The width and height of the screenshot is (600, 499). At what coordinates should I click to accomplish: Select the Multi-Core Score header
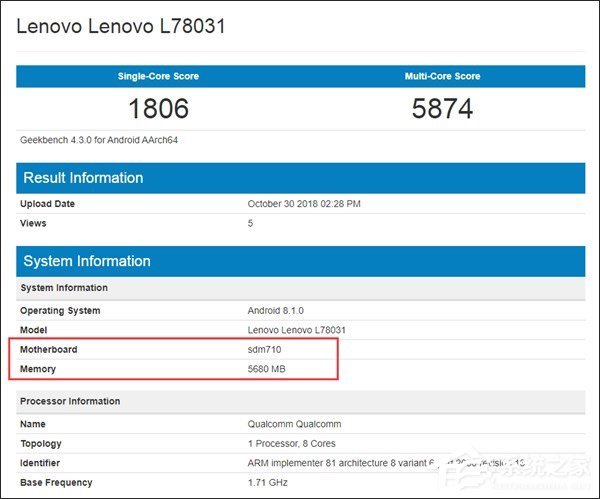tap(442, 76)
